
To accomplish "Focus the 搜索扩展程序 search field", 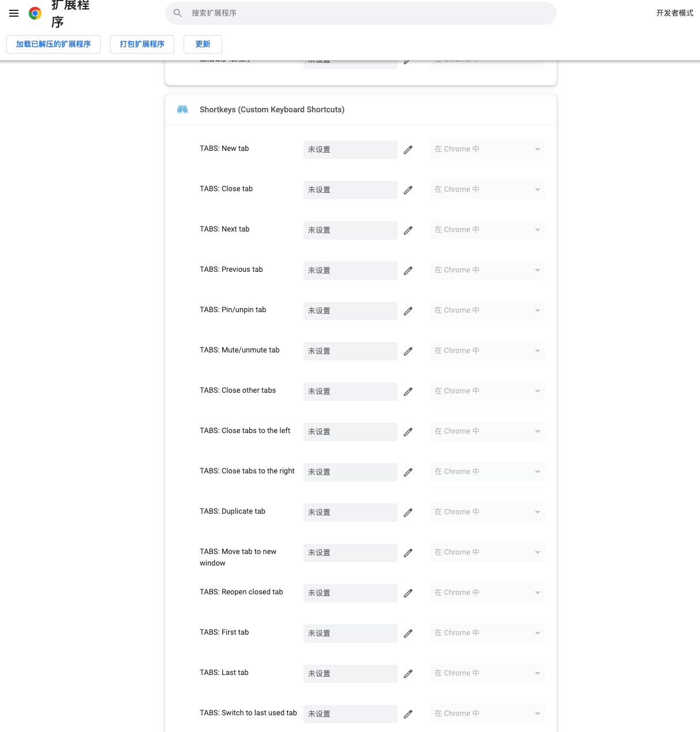I will tap(368, 13).
